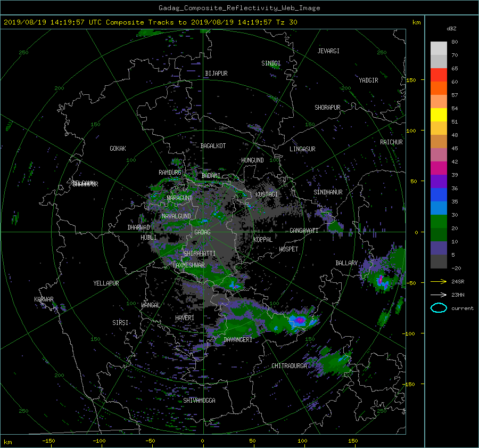Viewport: 479px width, 448px height.
Task: Click the HUBLI city label
Action: pyautogui.click(x=148, y=238)
